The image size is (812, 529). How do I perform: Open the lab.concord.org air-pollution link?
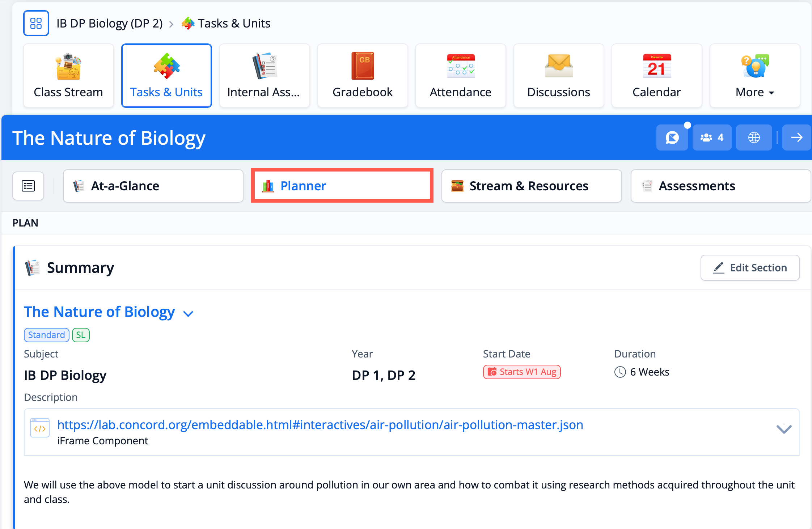coord(320,425)
